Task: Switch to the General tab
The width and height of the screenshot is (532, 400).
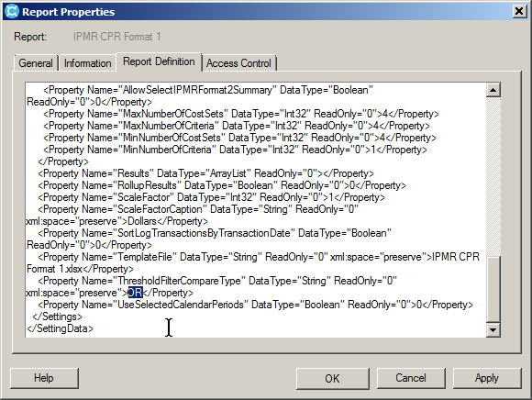Action: [x=35, y=63]
